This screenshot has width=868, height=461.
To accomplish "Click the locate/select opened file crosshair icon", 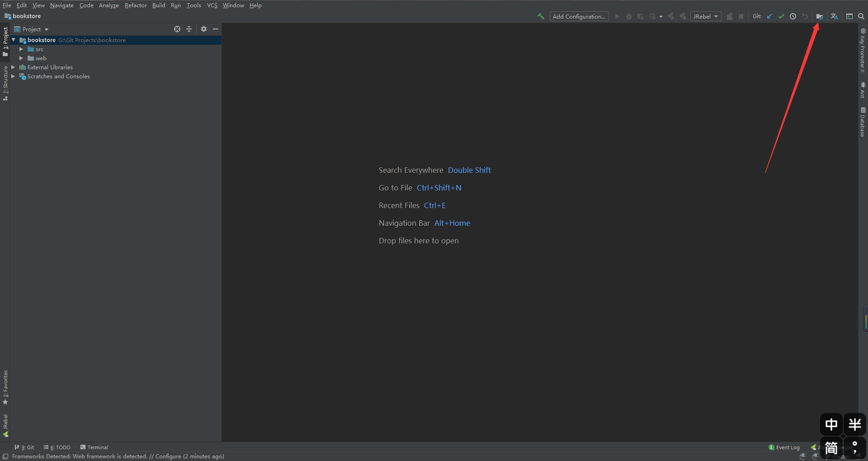I will pos(177,29).
